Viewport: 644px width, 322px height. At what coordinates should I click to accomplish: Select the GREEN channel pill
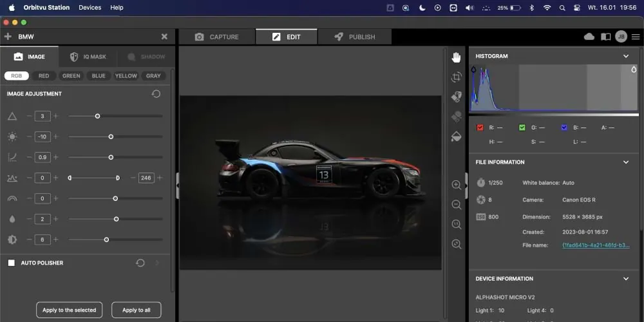coord(71,76)
